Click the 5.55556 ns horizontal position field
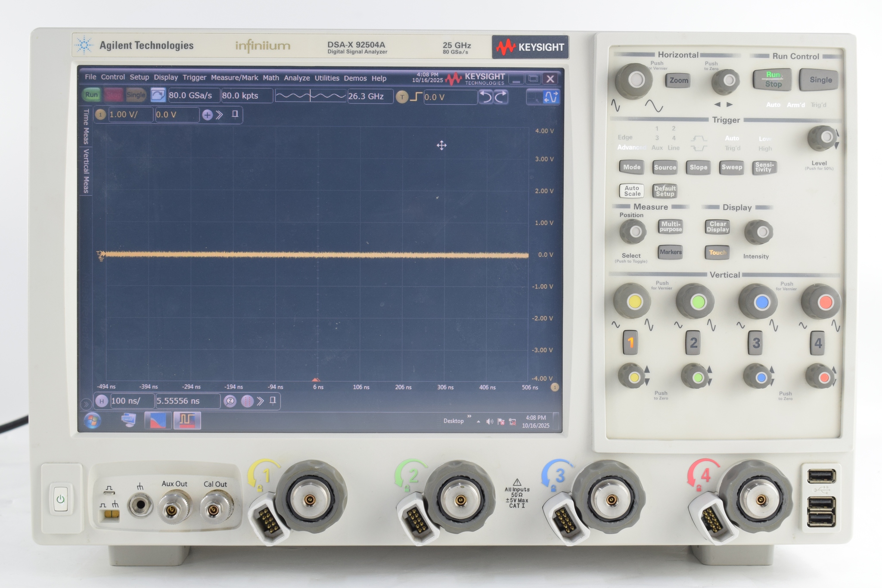The image size is (882, 588). pos(188,401)
